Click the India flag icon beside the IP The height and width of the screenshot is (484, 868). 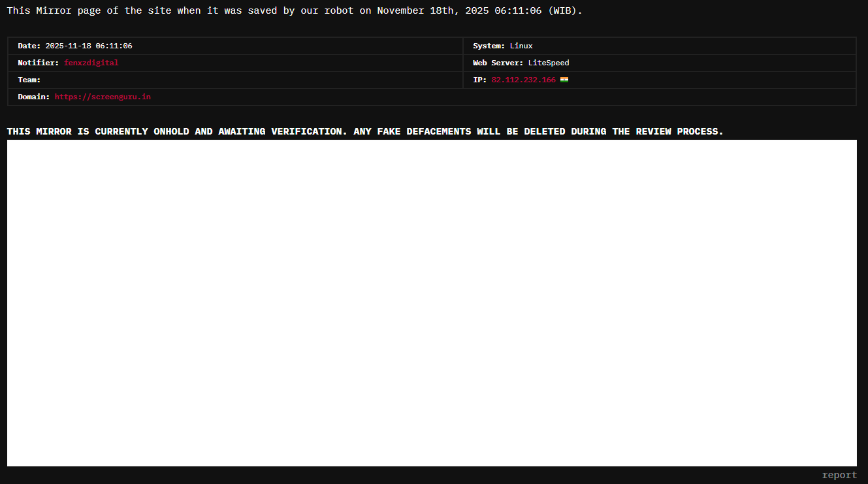pos(564,80)
